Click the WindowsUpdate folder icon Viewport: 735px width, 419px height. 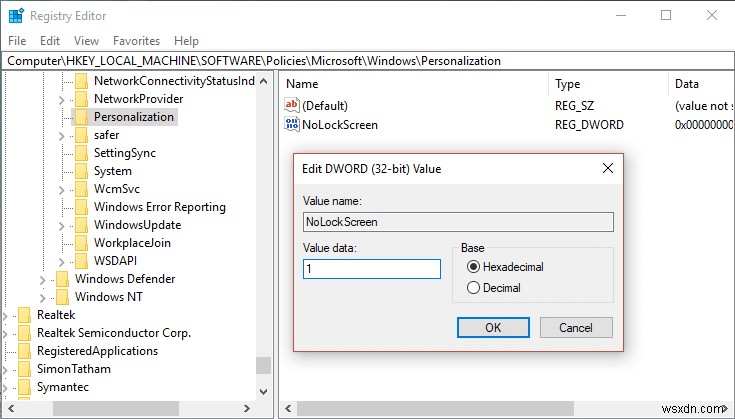82,225
